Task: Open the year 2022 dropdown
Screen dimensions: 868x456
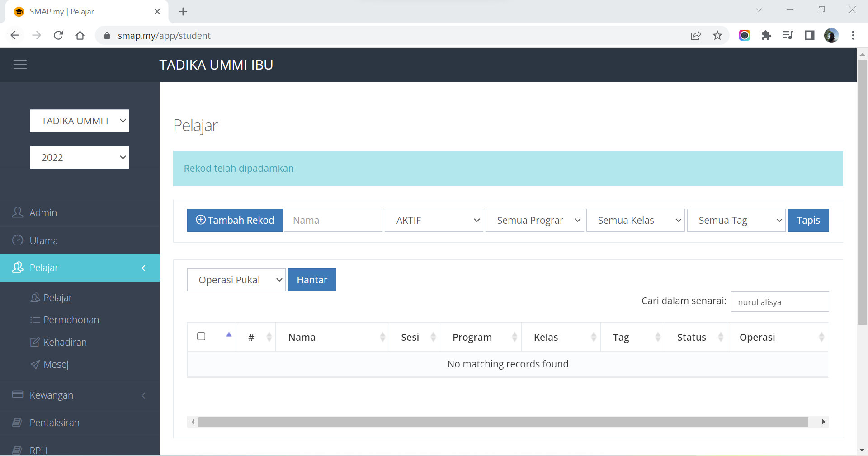Action: pos(80,158)
